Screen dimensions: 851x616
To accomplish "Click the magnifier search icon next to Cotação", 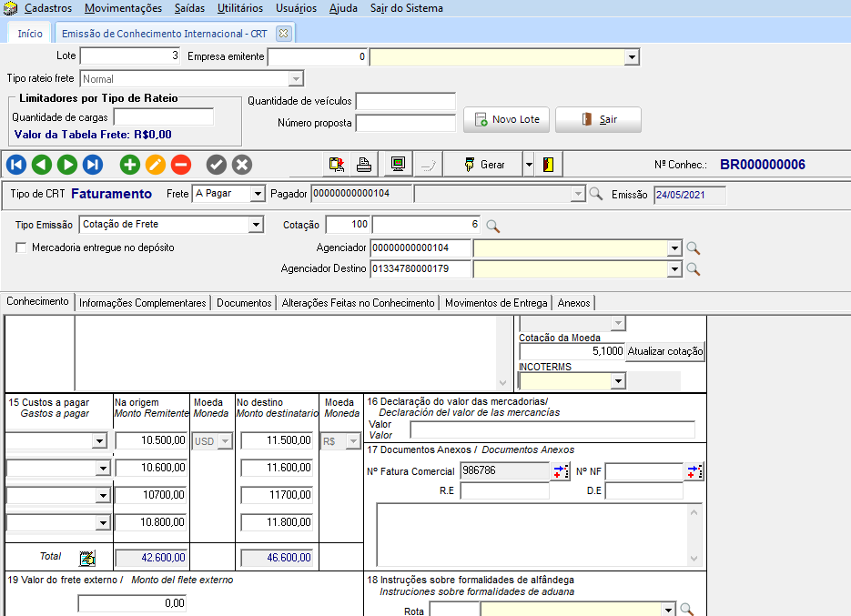I will pos(492,226).
